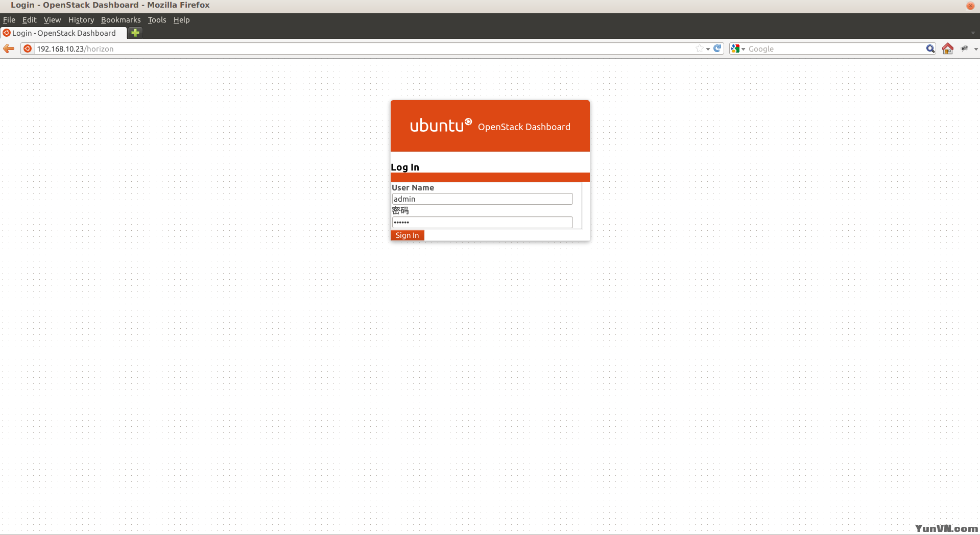Open the History menu

click(x=81, y=20)
